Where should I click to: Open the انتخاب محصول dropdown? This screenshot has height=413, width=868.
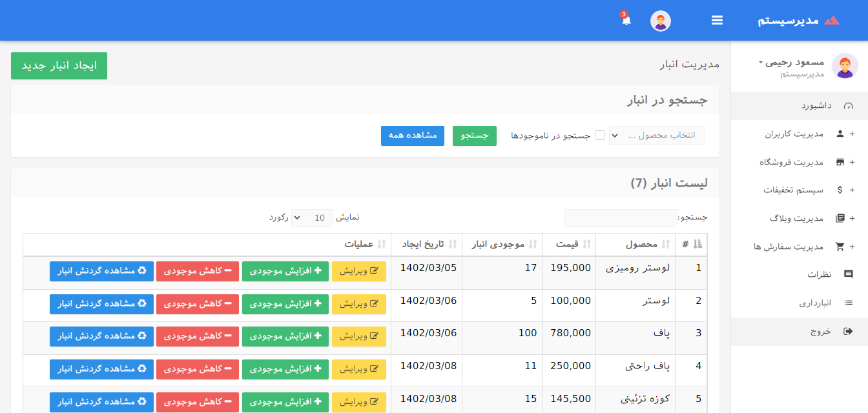657,136
